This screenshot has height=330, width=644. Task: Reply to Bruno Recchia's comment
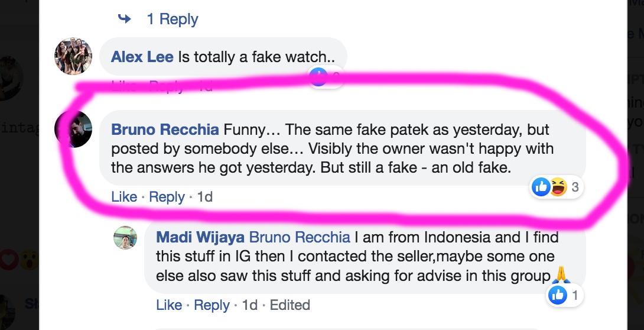[167, 197]
